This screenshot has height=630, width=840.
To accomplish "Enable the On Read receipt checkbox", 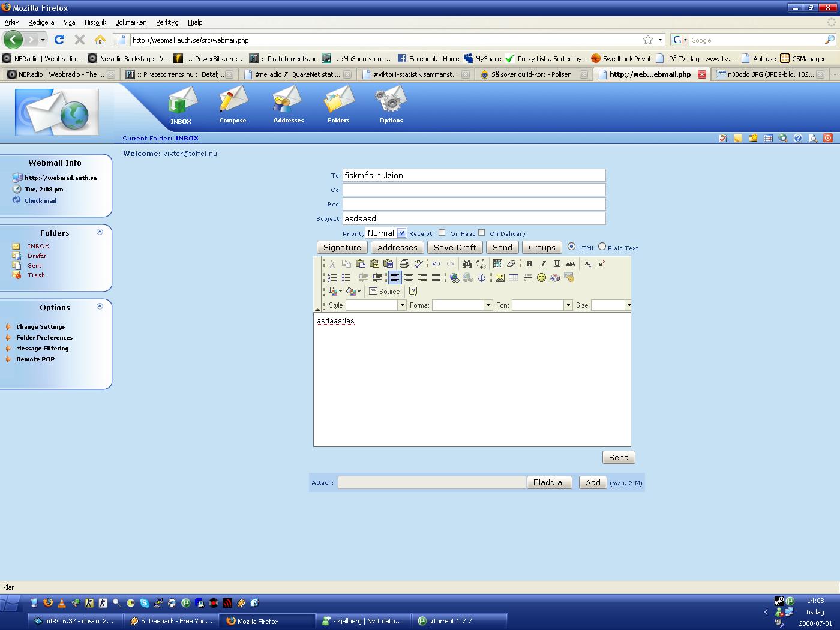I will [442, 233].
